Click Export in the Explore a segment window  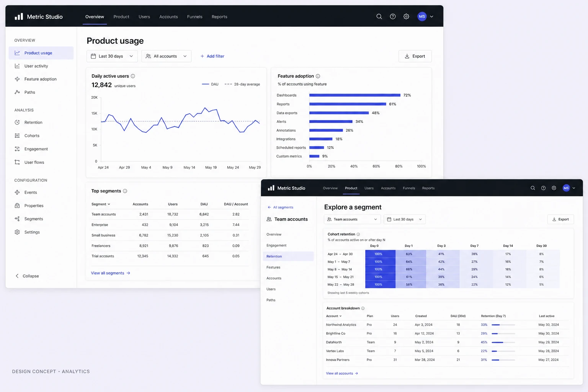click(560, 219)
